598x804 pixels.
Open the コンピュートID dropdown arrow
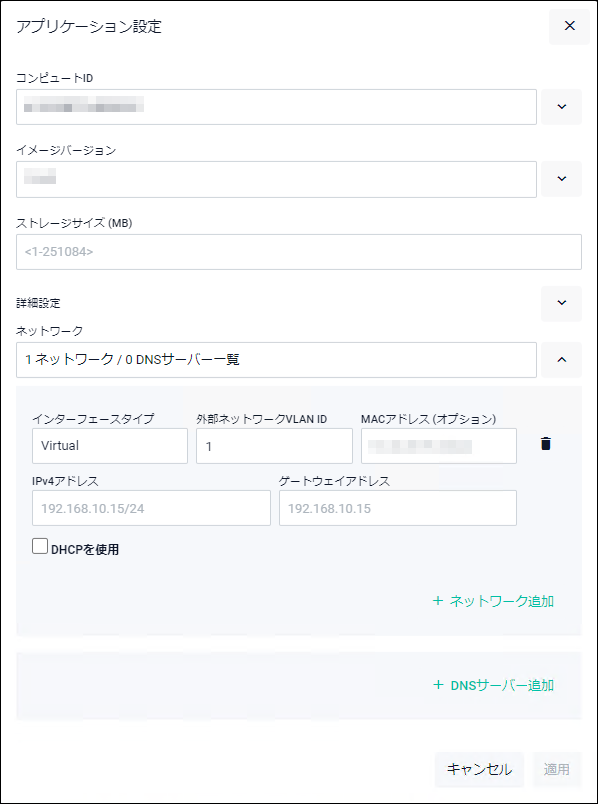(562, 107)
